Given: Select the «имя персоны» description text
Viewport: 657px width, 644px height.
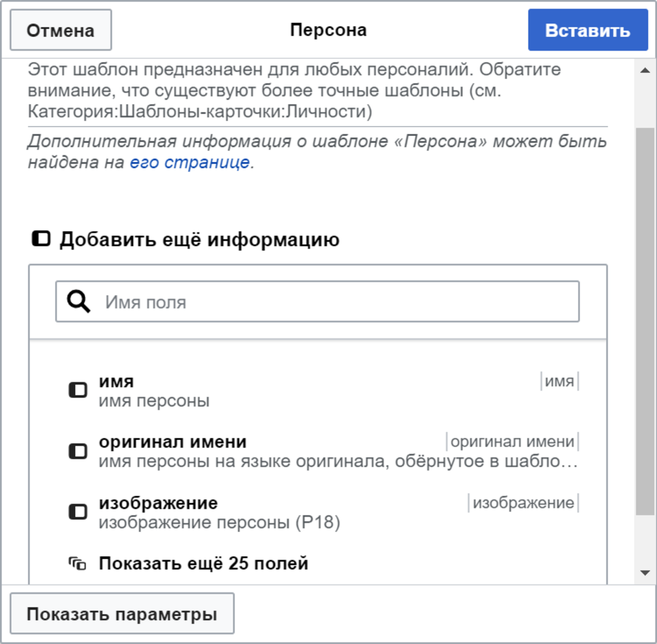Looking at the screenshot, I should (154, 401).
